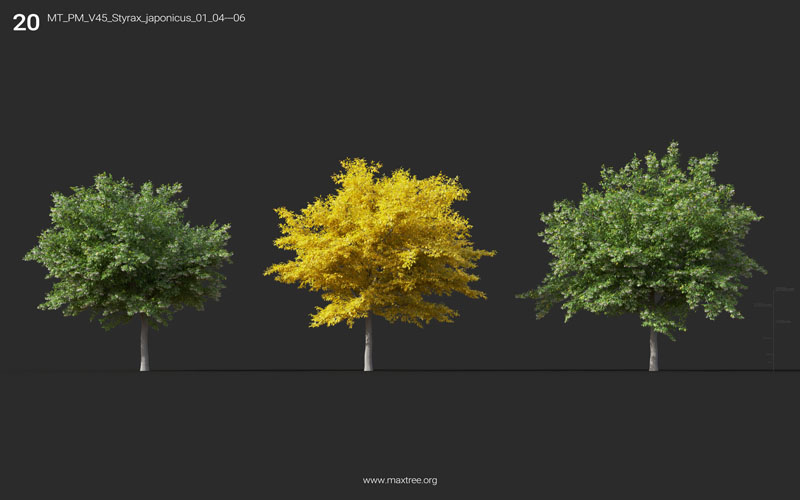Click the top tip of the left green tree

pos(100,176)
